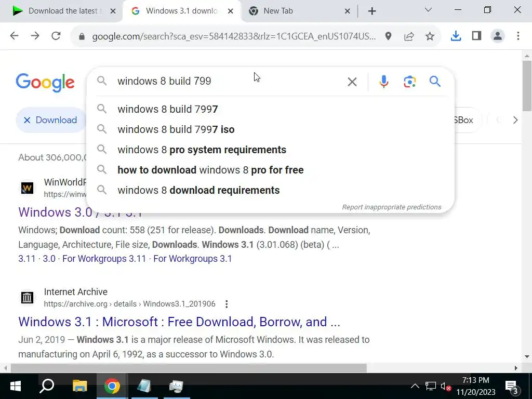Open the tab search dropdown arrow

click(428, 10)
